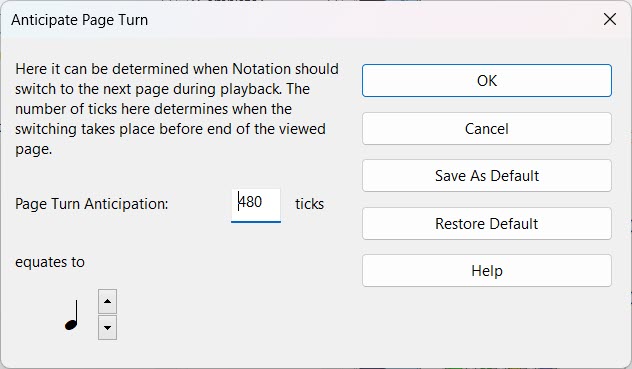Focus the ticks field showing 480
Screen dimensions: 632x369
(256, 205)
